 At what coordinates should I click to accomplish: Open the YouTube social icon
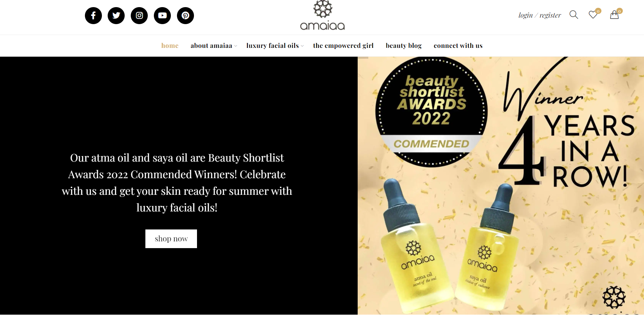(x=162, y=16)
